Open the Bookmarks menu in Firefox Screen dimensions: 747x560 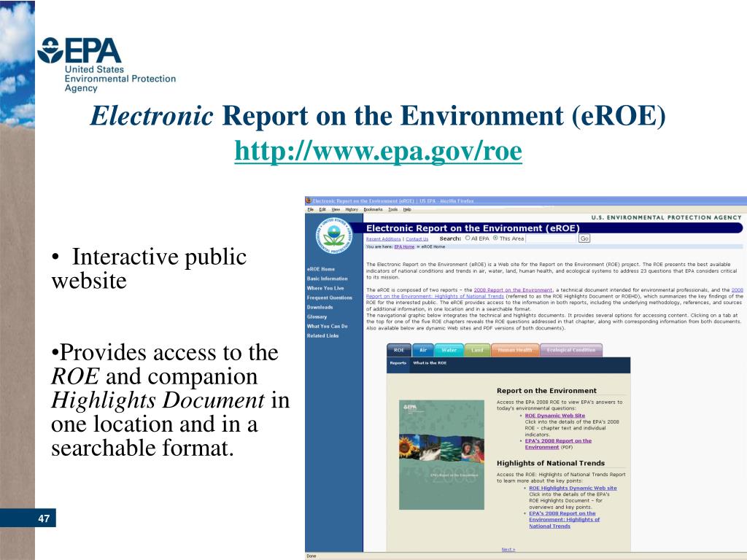[x=373, y=209]
